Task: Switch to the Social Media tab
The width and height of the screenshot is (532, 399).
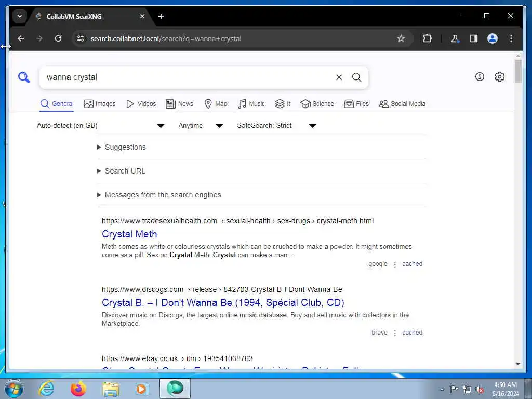Action: pyautogui.click(x=402, y=104)
